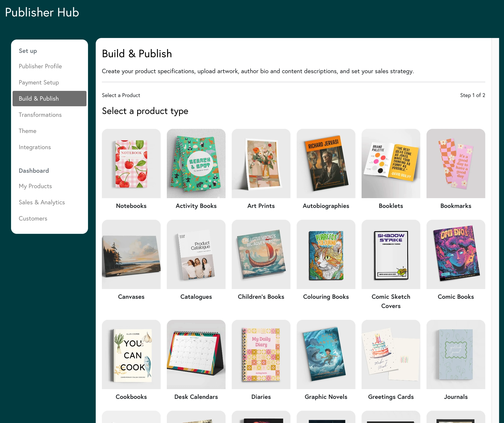The image size is (504, 423).
Task: Click the Dashboard section heading
Action: tap(34, 171)
